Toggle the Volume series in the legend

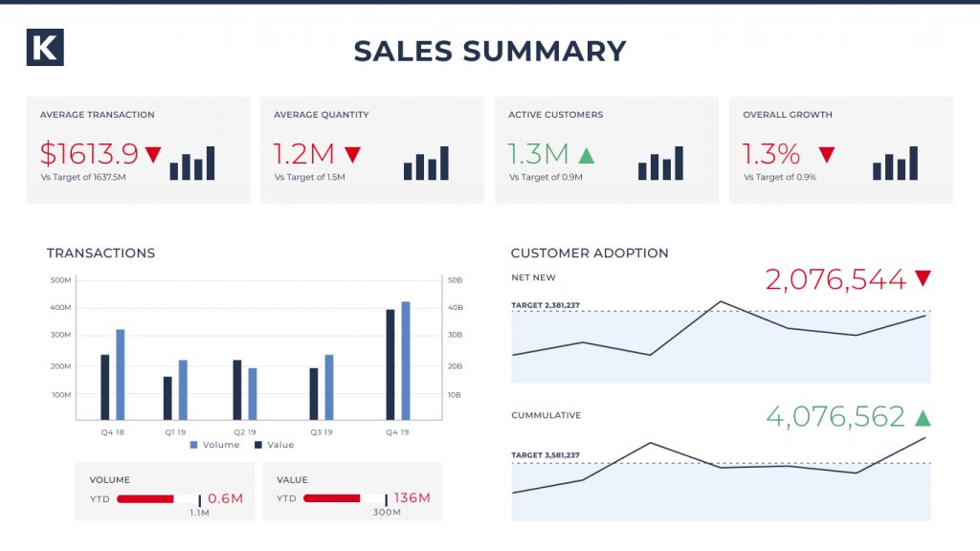[x=220, y=444]
